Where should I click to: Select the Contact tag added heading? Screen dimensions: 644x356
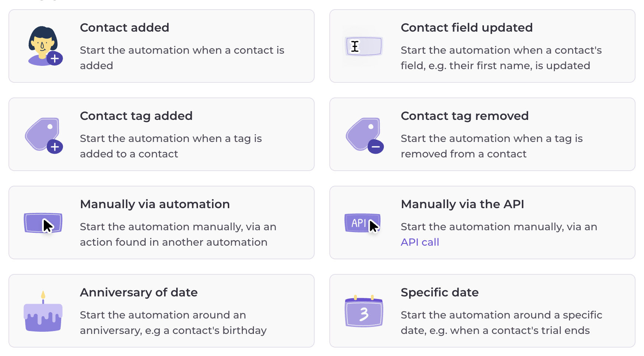coord(136,116)
